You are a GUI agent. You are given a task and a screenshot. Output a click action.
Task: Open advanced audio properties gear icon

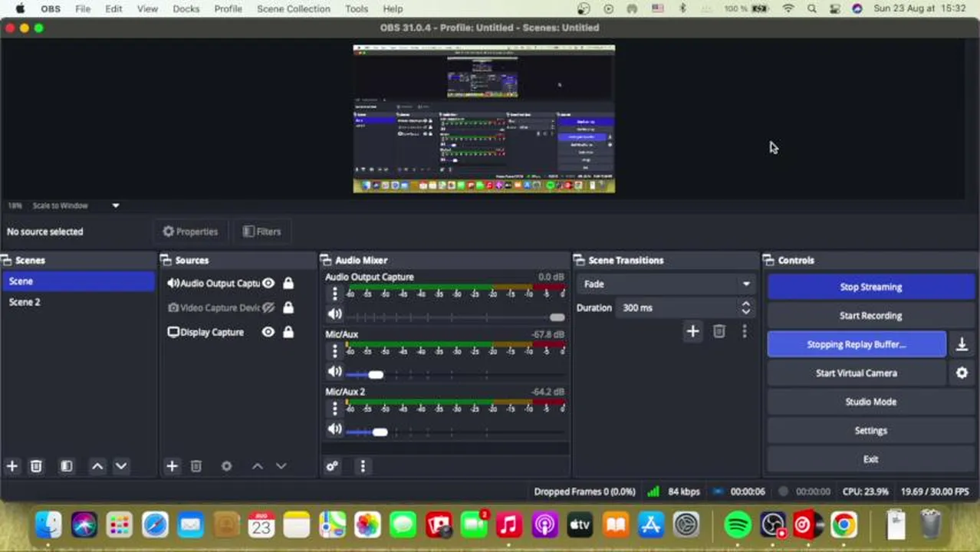[x=332, y=466]
